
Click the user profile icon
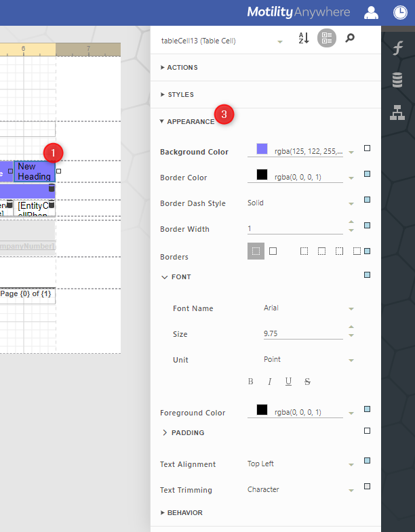click(x=372, y=12)
